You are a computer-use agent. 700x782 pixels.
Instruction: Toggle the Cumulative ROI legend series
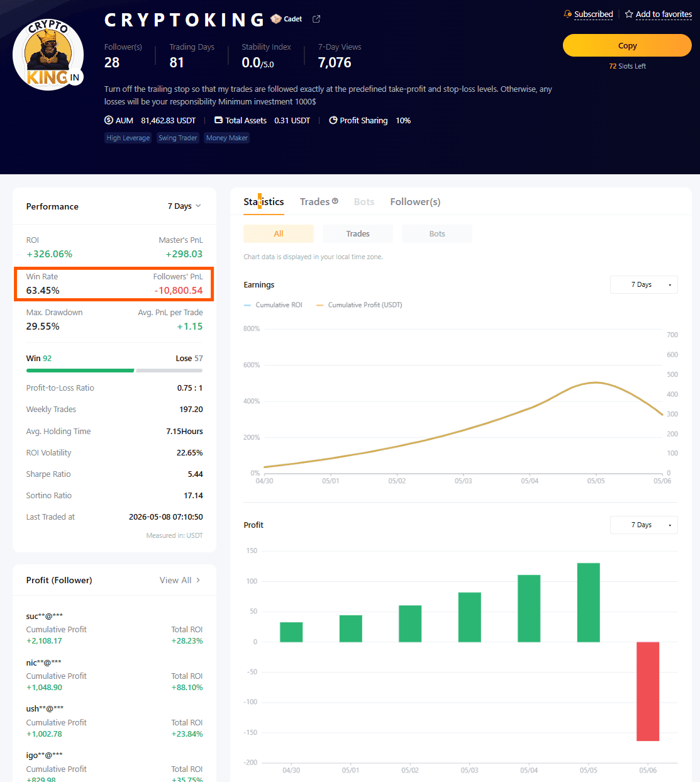coord(273,304)
